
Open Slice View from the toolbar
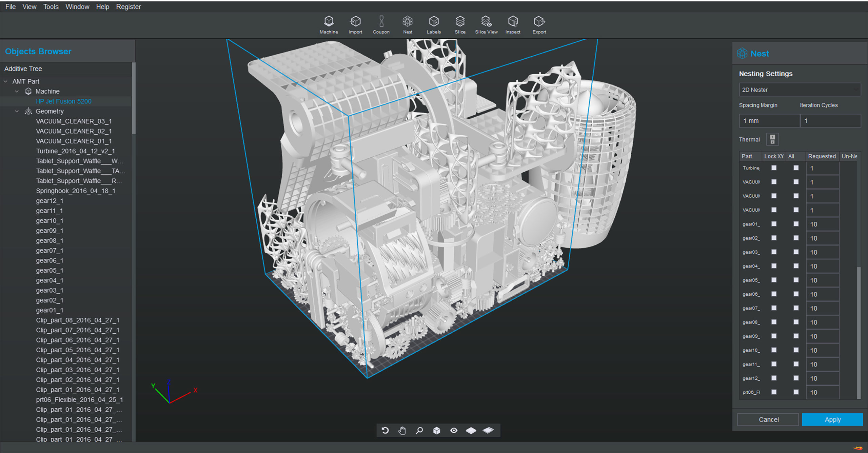(x=486, y=25)
